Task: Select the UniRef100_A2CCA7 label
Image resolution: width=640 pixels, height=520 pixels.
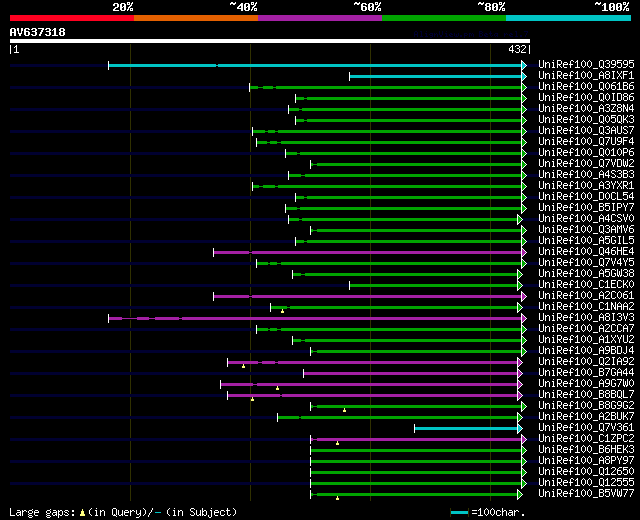Action: 586,329
